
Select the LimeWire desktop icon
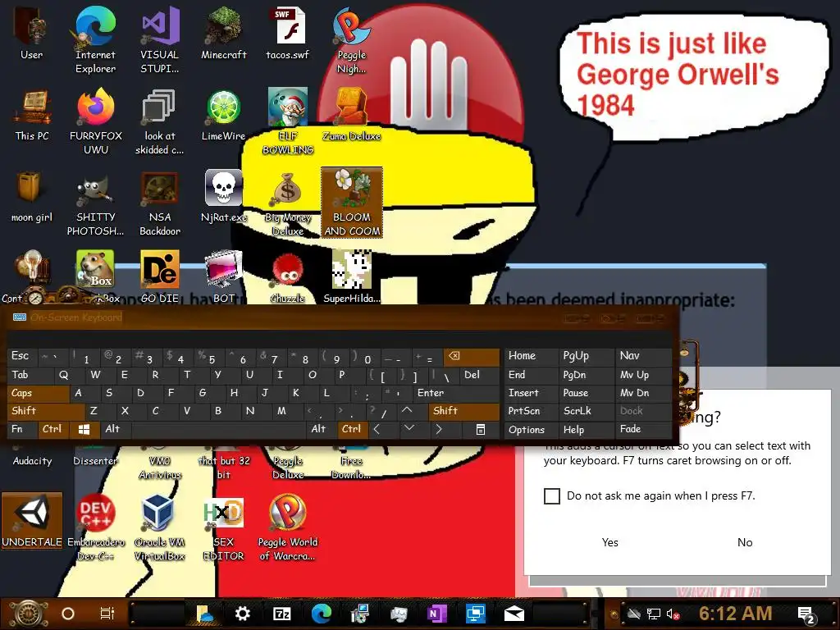(x=223, y=115)
